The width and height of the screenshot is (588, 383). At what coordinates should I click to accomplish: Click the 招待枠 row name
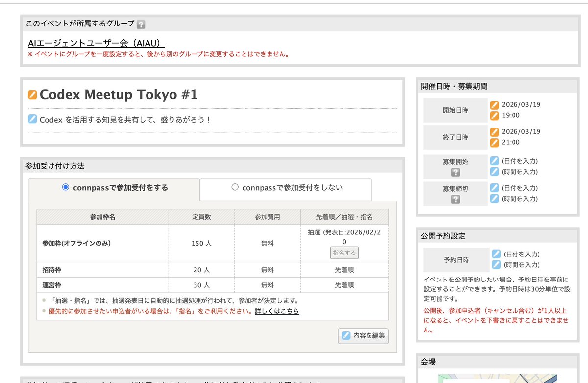coord(52,270)
